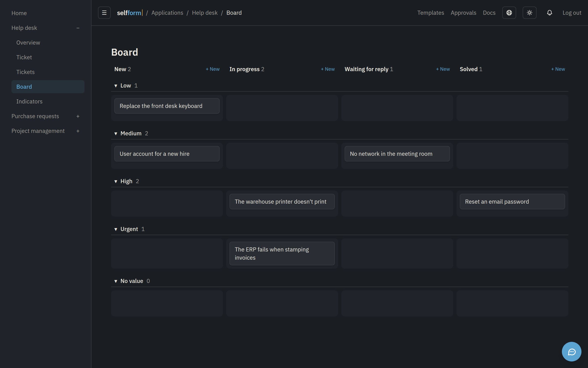The image size is (588, 368).
Task: Add new ticket in New column
Action: pyautogui.click(x=213, y=69)
